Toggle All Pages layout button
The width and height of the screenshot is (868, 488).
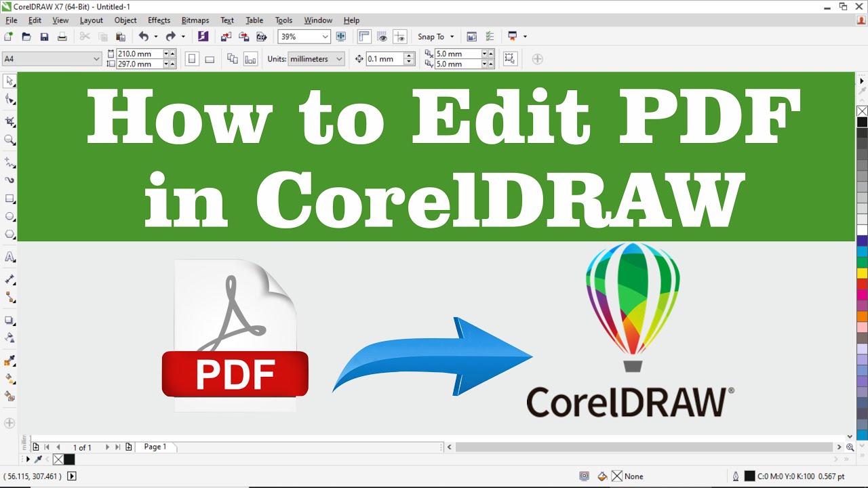(x=233, y=59)
